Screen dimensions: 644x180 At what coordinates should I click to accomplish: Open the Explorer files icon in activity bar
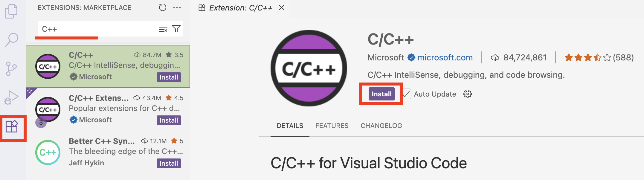pos(11,11)
